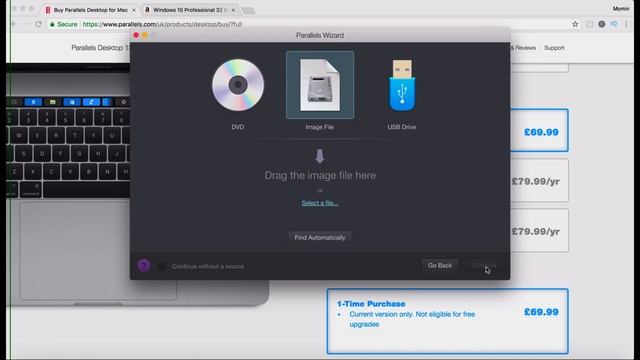
Task: Click the dimmed Continue button
Action: (483, 265)
